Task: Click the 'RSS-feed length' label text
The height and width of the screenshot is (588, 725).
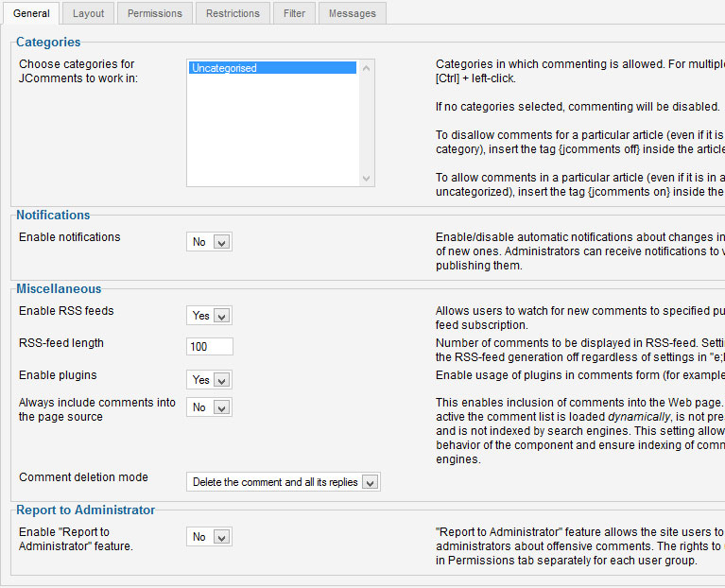Action: tap(61, 343)
